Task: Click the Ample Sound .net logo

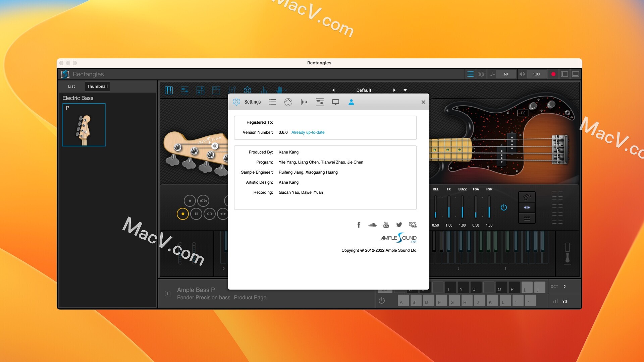Action: click(399, 238)
